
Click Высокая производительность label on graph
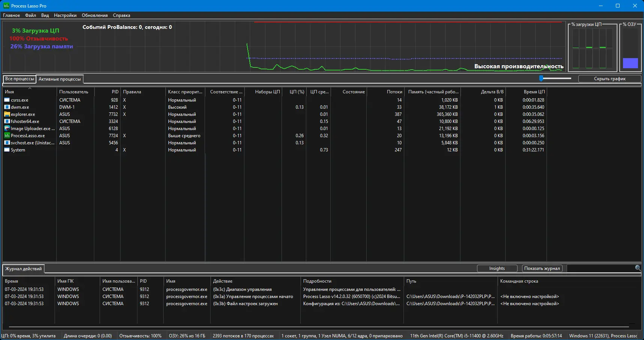tap(519, 66)
